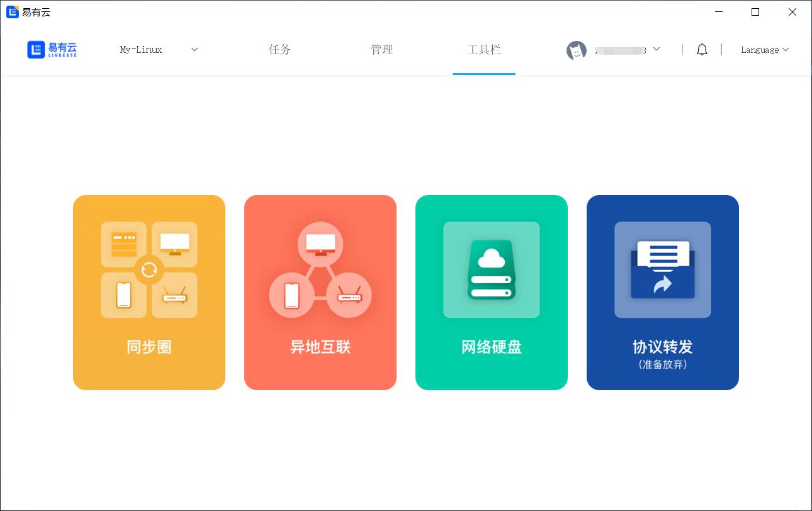Open notifications via the bell icon
The width and height of the screenshot is (812, 511).
tap(702, 50)
